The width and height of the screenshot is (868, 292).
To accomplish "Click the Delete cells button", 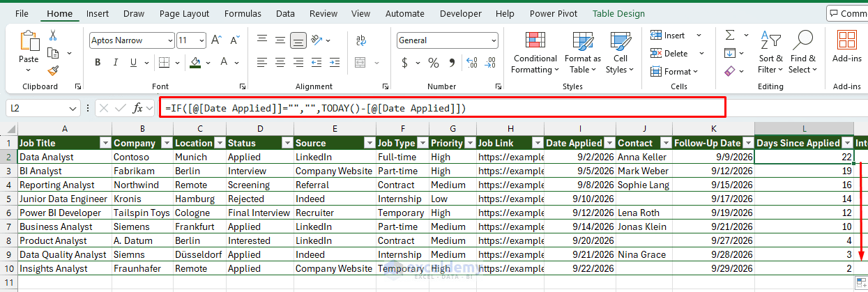I will click(x=669, y=53).
